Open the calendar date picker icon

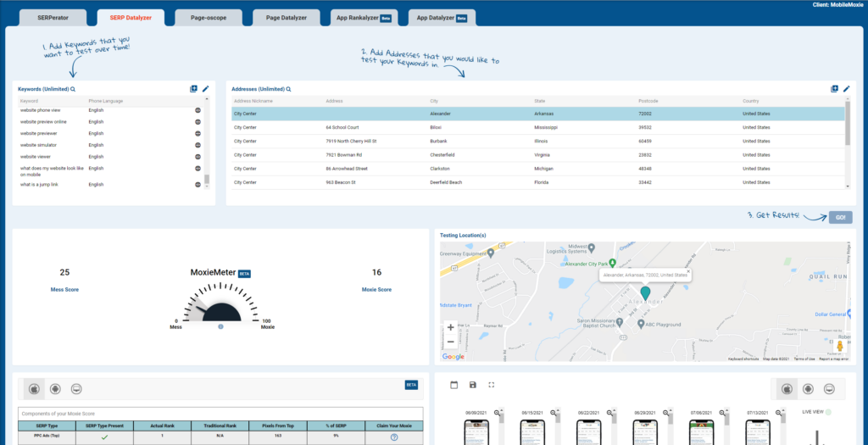click(x=454, y=385)
